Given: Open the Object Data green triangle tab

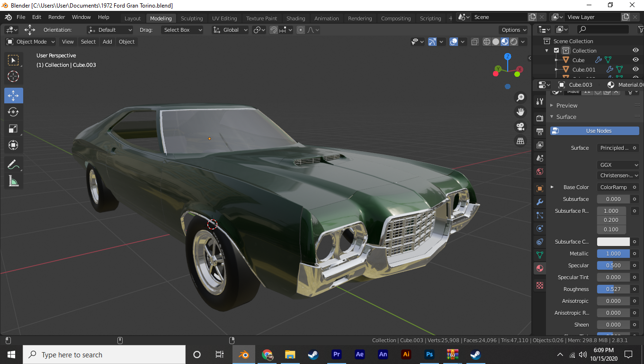Looking at the screenshot, I should click(539, 255).
